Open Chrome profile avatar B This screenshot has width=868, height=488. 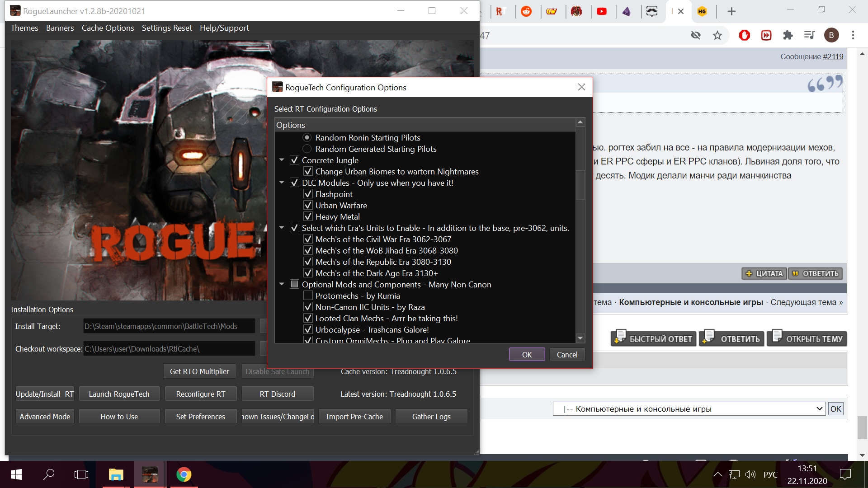click(831, 35)
